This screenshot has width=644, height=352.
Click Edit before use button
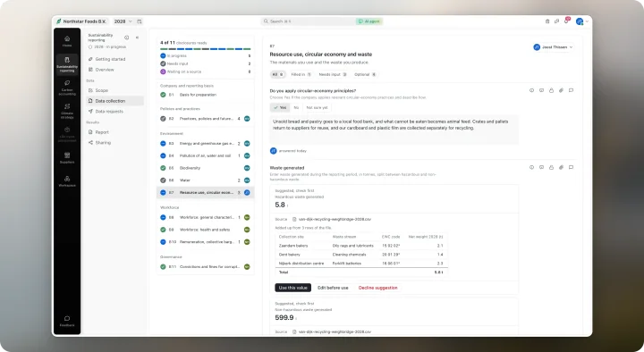click(x=333, y=288)
